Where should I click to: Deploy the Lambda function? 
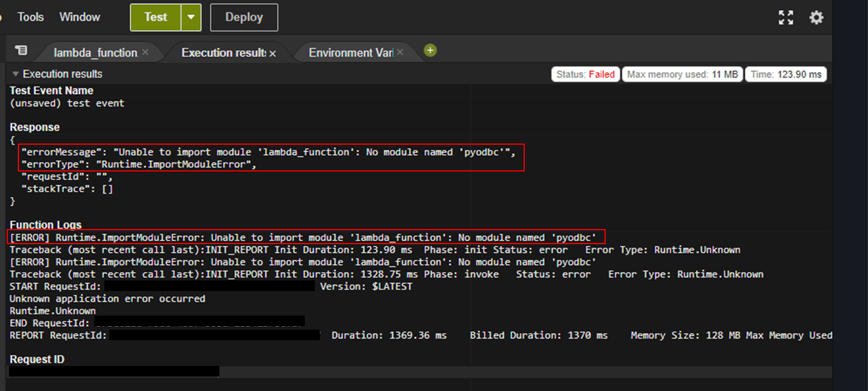243,17
